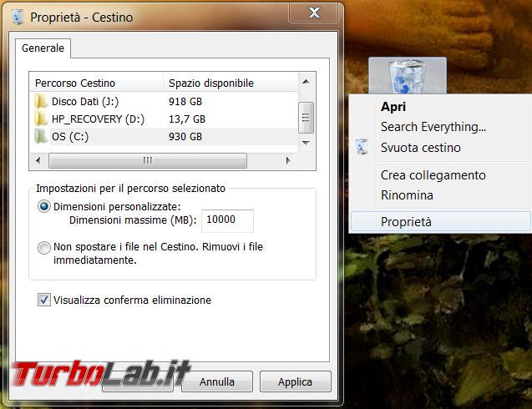Image resolution: width=532 pixels, height=409 pixels.
Task: Choose Rinomina from the context menu
Action: coord(407,195)
